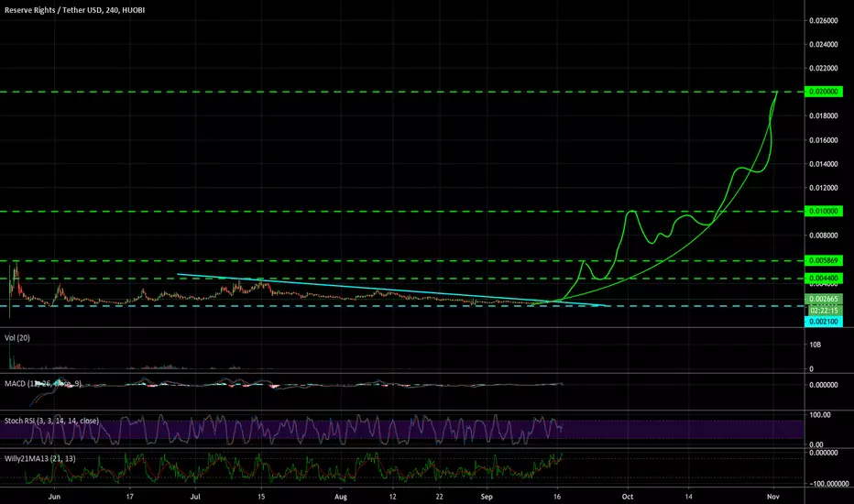Screen dimensions: 854x504
Task: Select the Jul marker on time axis
Action: [195, 497]
